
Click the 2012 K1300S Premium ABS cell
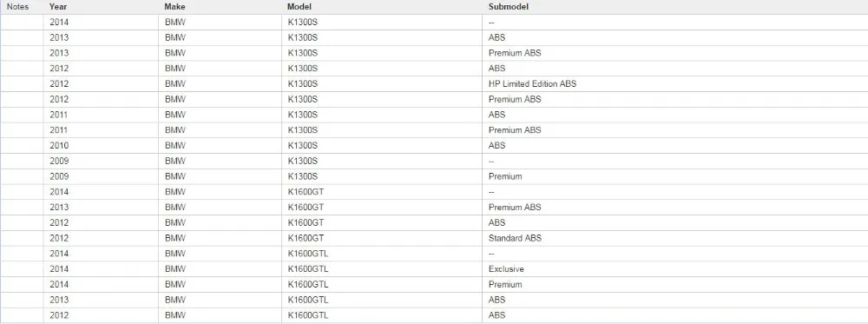(674, 100)
